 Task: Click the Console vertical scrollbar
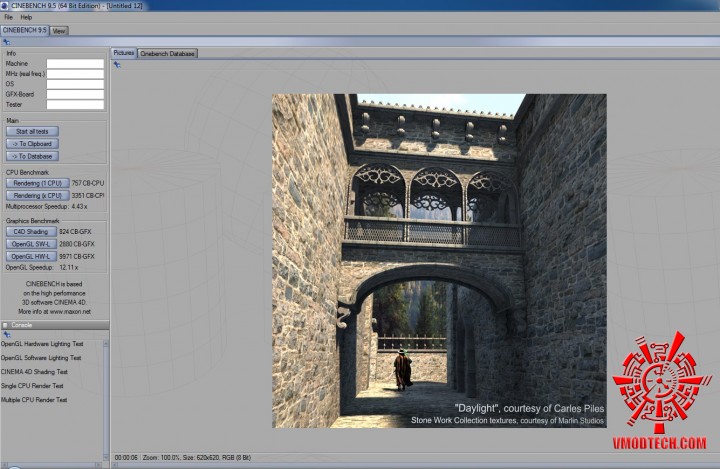pos(106,401)
